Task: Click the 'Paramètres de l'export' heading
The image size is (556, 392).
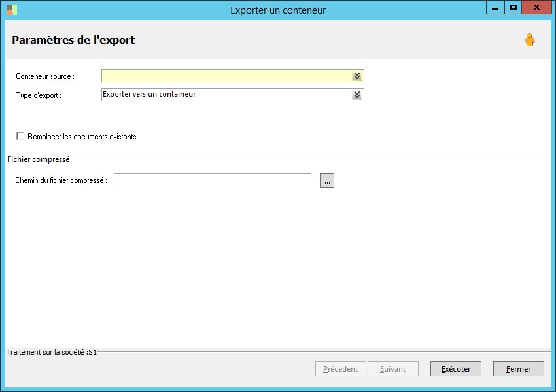Action: (x=73, y=40)
